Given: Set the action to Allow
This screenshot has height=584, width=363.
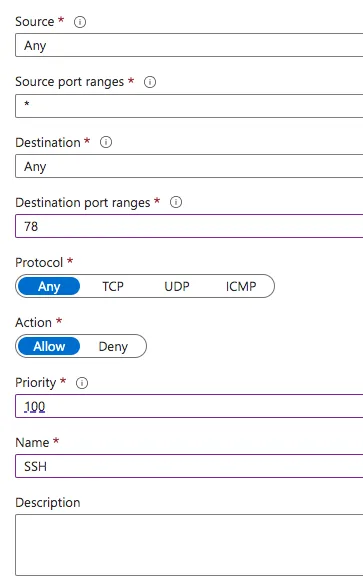Looking at the screenshot, I should (49, 346).
